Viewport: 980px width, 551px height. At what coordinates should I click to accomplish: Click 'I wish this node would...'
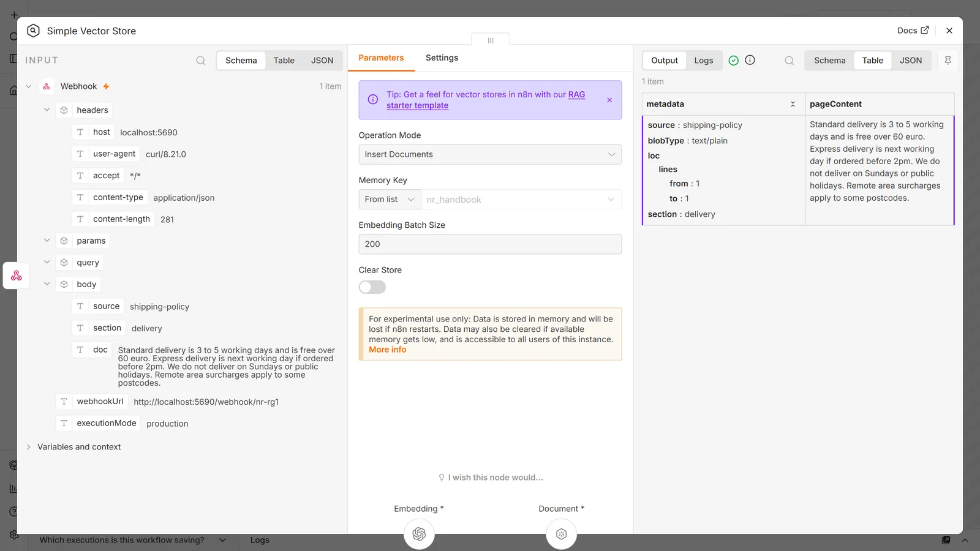491,478
